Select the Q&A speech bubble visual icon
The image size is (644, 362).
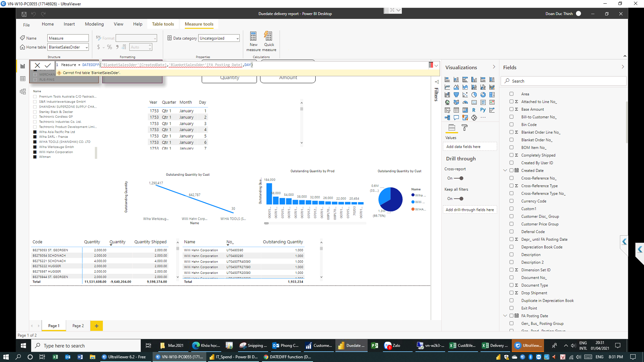456,118
